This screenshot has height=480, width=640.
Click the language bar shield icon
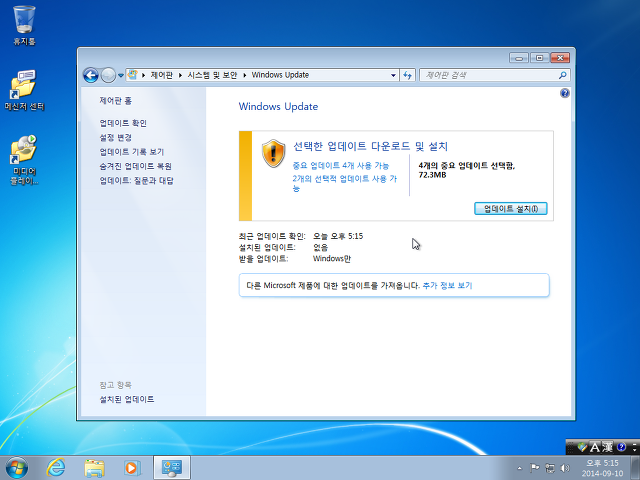click(x=583, y=447)
